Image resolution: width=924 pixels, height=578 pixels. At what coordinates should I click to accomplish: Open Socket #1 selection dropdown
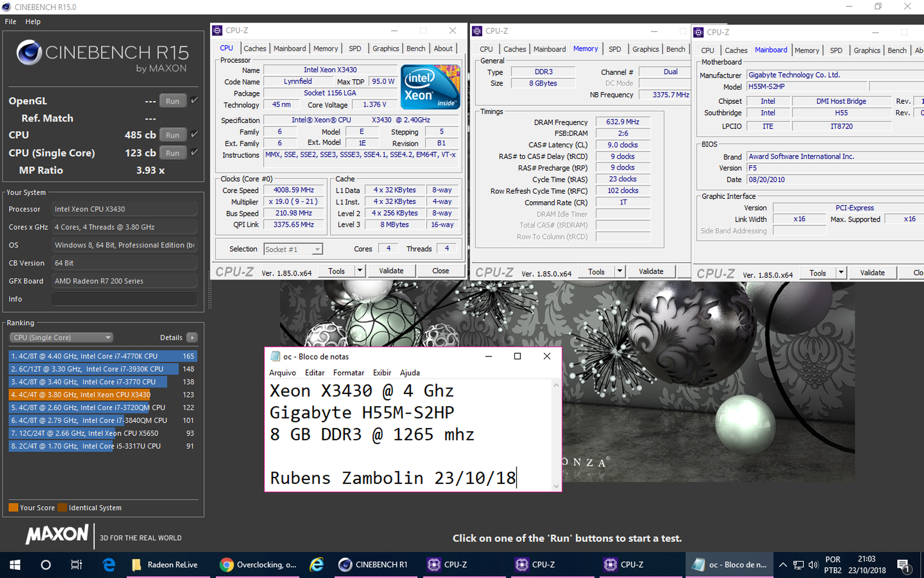tap(293, 249)
